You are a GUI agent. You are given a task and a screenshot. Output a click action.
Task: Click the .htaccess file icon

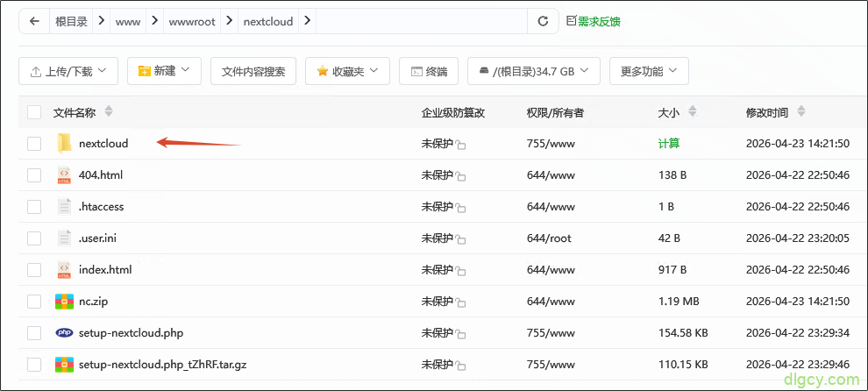64,207
